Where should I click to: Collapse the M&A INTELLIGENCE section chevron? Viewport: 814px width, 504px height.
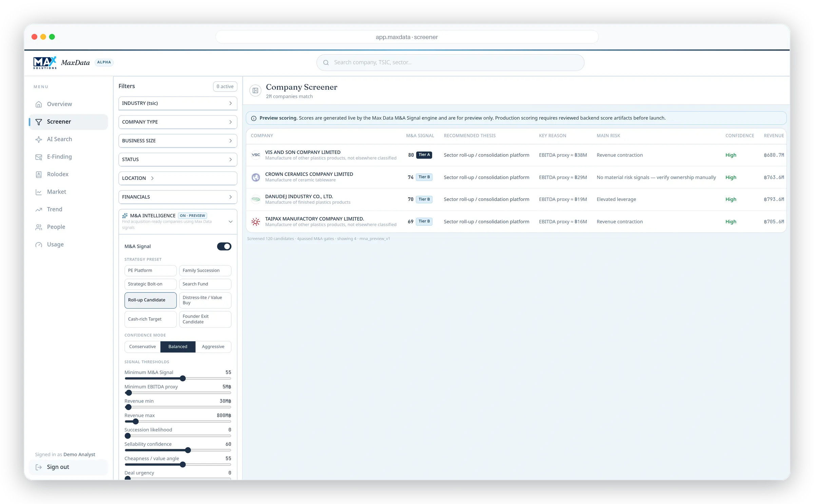(231, 222)
